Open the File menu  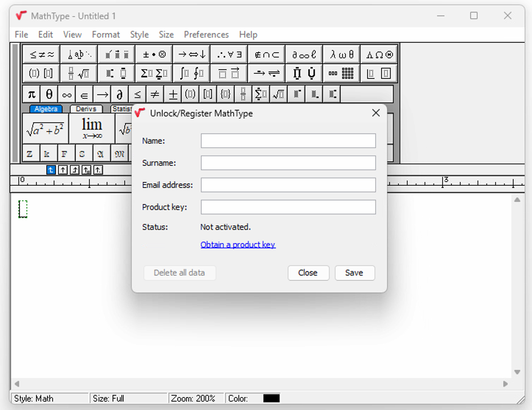[x=21, y=35]
